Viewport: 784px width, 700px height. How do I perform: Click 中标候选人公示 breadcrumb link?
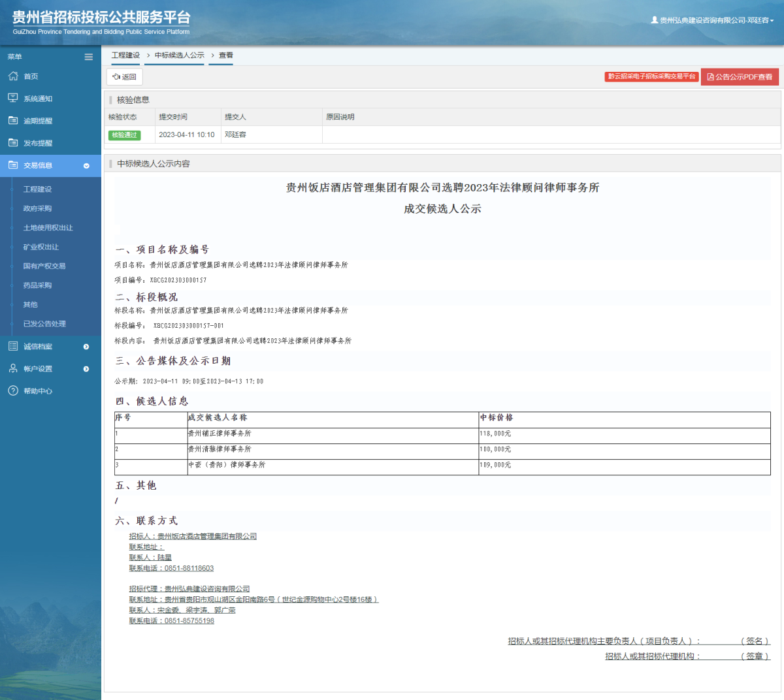point(180,56)
